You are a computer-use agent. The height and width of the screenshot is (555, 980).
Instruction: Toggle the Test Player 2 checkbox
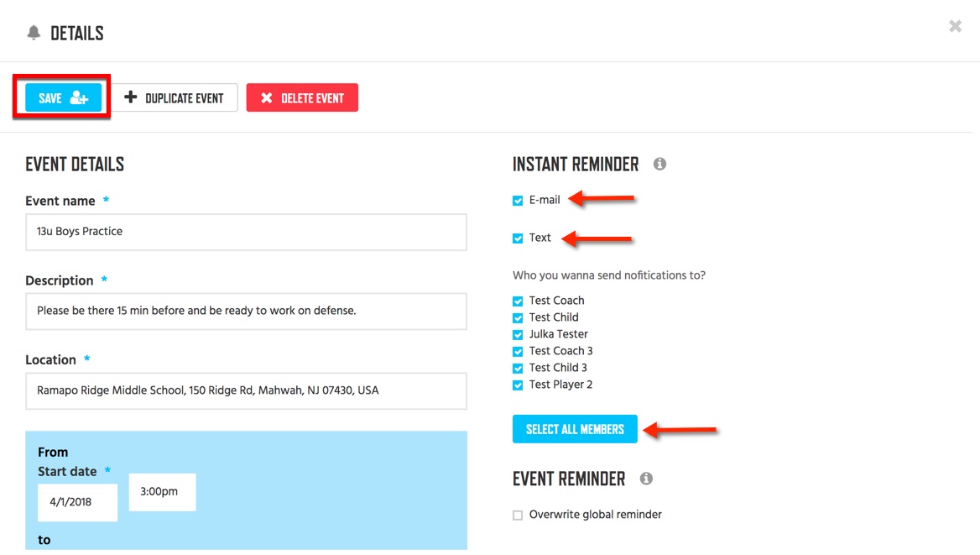518,385
